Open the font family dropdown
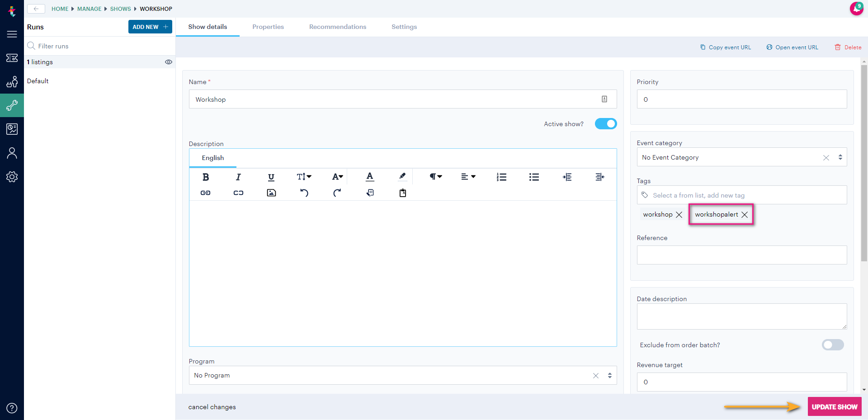Viewport: 868px width, 420px height. pyautogui.click(x=337, y=177)
